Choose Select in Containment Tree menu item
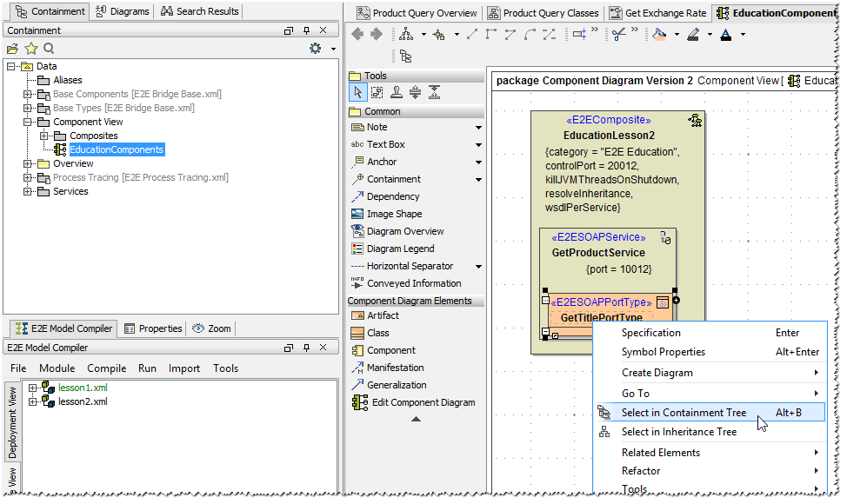 684,413
